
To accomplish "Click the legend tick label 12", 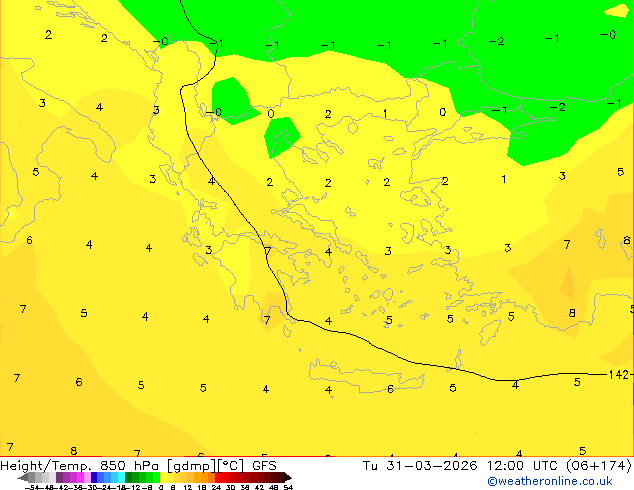I will coord(188,487).
